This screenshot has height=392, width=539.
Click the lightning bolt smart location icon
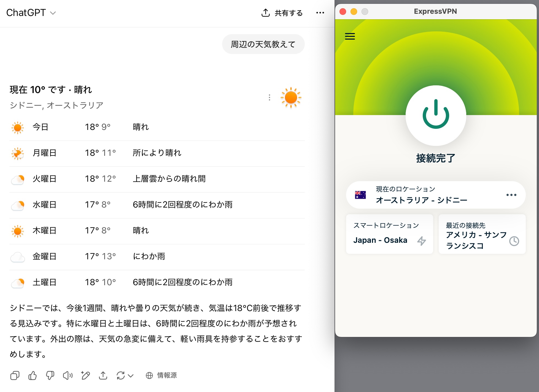tap(422, 241)
